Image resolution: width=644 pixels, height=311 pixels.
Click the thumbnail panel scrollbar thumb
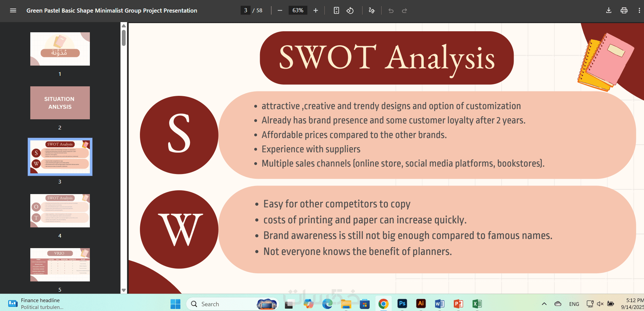124,38
